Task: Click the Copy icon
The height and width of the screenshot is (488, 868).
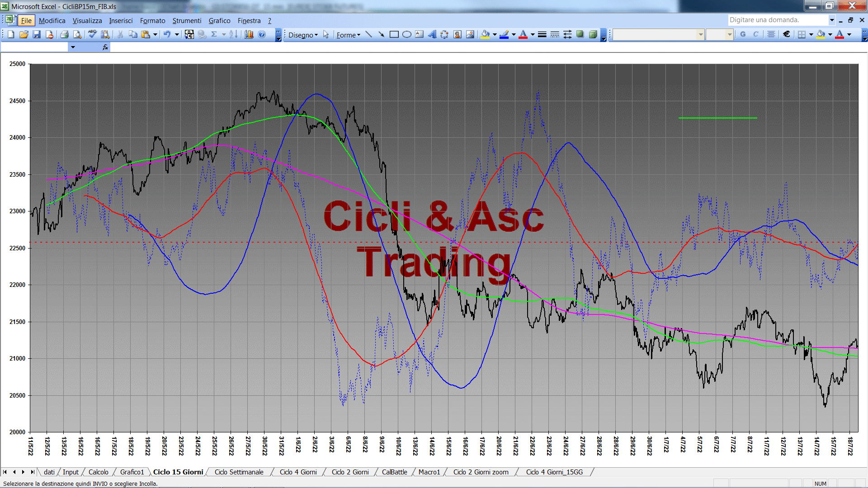Action: (133, 35)
